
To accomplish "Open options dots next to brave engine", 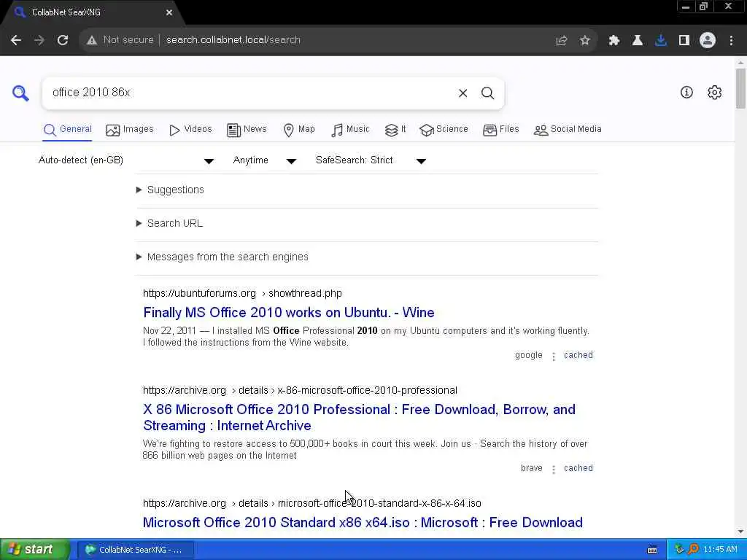I will point(554,469).
